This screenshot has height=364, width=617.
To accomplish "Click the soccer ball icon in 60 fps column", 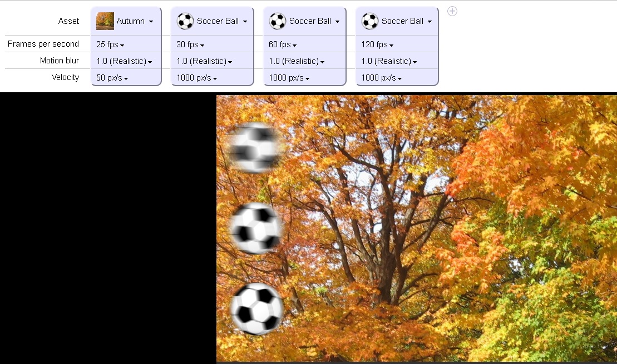I will 278,21.
